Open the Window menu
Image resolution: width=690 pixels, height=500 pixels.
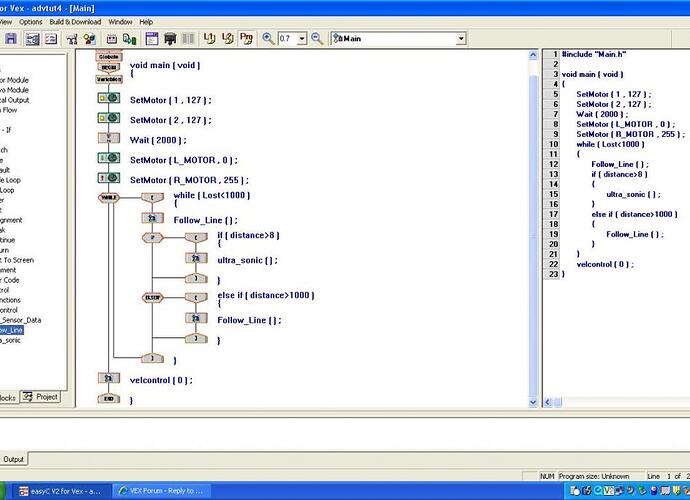tap(120, 22)
